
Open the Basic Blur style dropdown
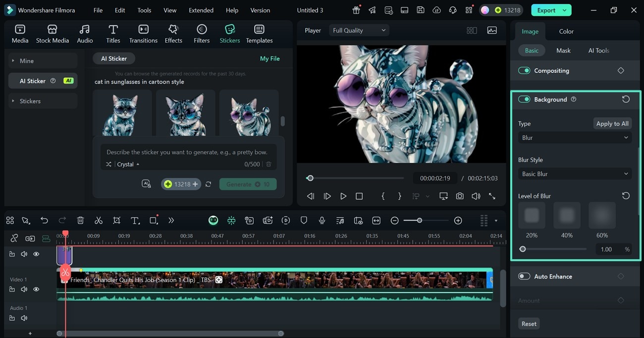point(575,174)
